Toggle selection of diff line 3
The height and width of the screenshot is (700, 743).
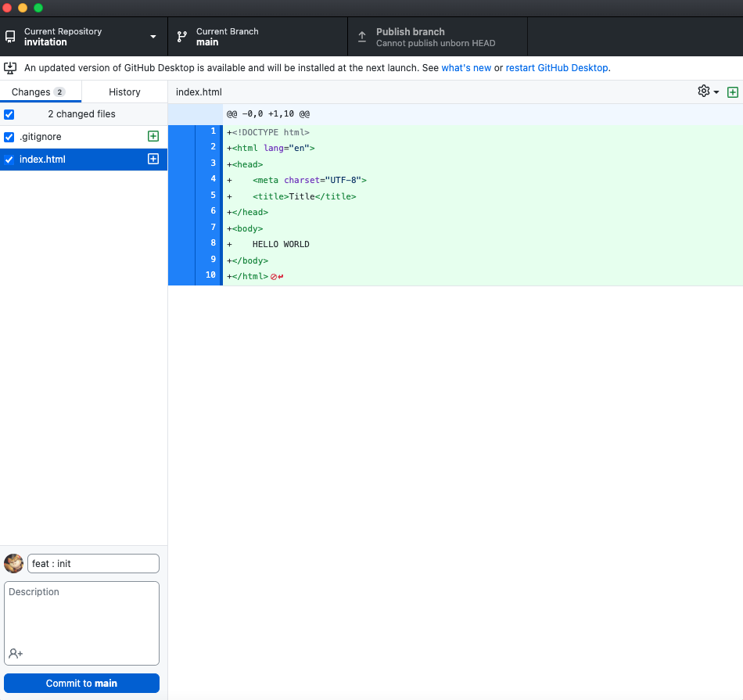[x=196, y=163]
